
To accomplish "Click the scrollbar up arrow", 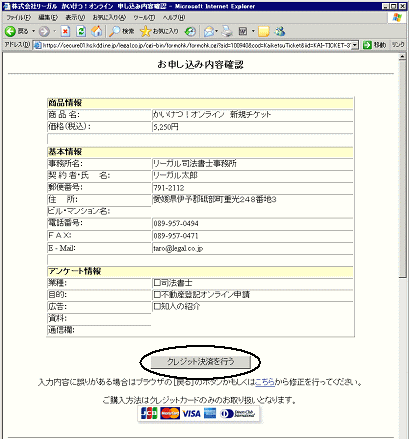I will pos(403,57).
